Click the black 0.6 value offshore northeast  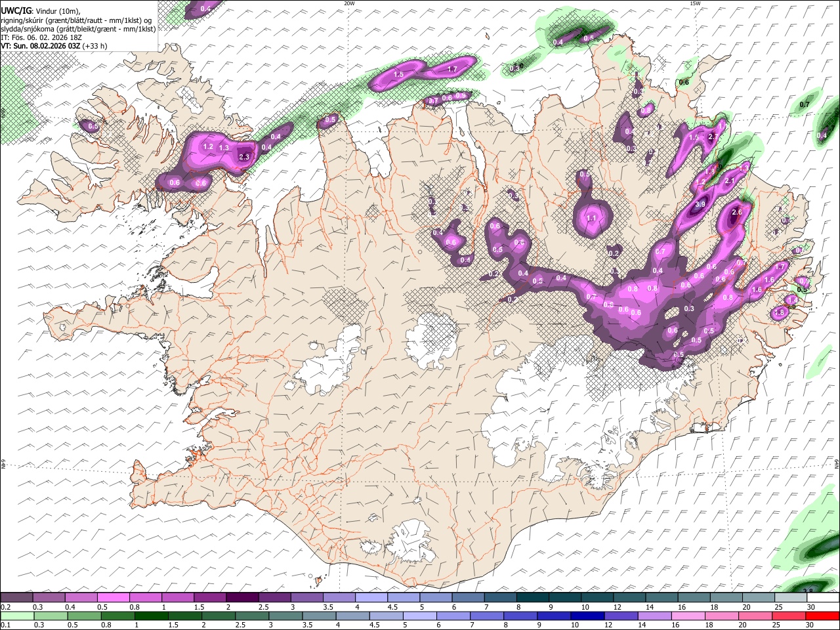684,83
